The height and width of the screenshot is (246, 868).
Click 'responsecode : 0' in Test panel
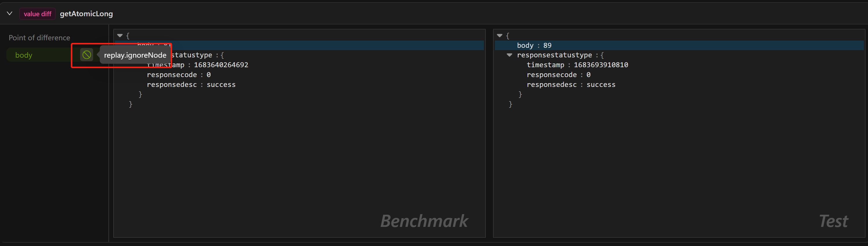tap(558, 74)
